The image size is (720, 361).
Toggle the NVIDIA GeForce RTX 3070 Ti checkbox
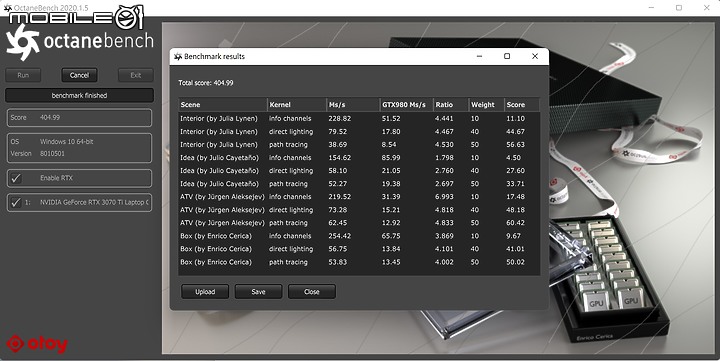click(x=16, y=202)
